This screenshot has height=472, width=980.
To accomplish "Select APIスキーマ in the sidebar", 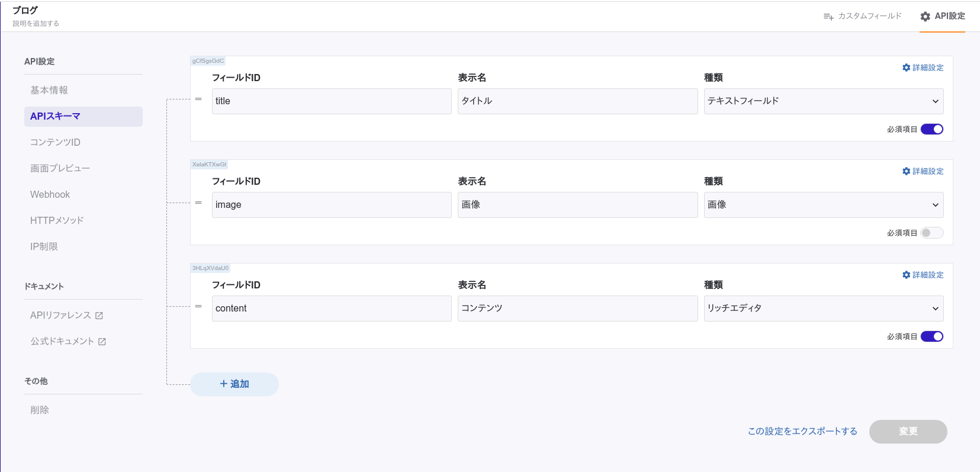I will [x=83, y=116].
